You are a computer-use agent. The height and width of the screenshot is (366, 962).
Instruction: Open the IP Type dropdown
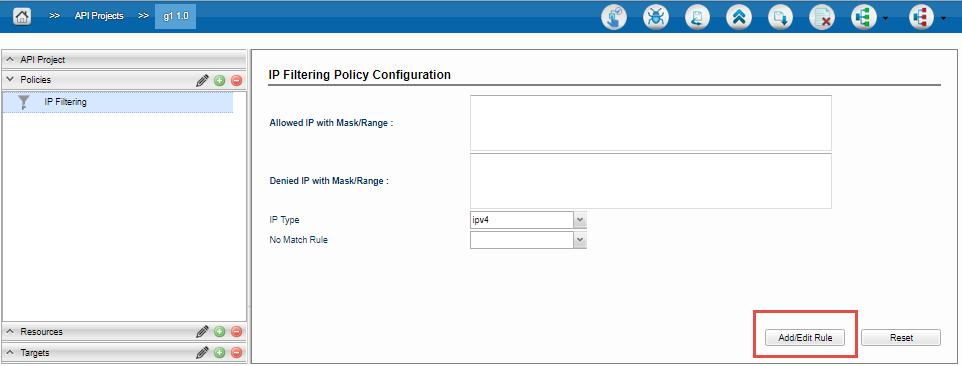[580, 219]
